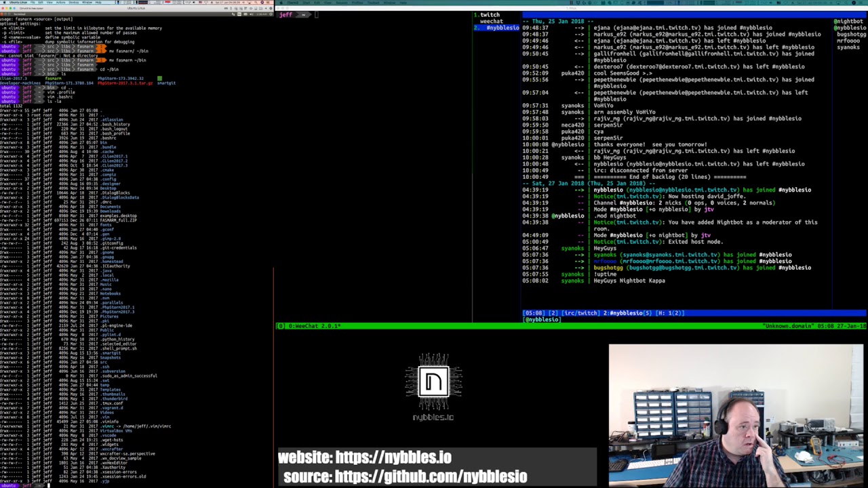This screenshot has height=488, width=868.
Task: Click the webcam video feed thumbnail
Action: pos(736,415)
